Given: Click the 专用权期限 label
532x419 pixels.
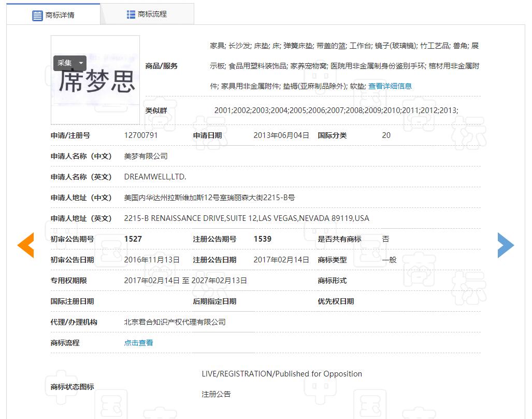Looking at the screenshot, I should point(68,281).
